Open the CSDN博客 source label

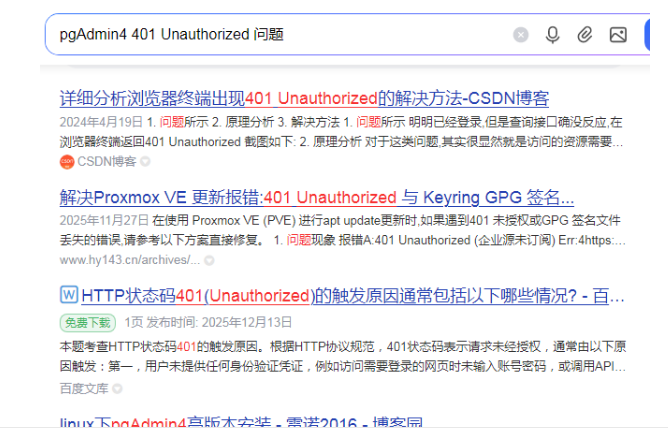click(x=107, y=162)
